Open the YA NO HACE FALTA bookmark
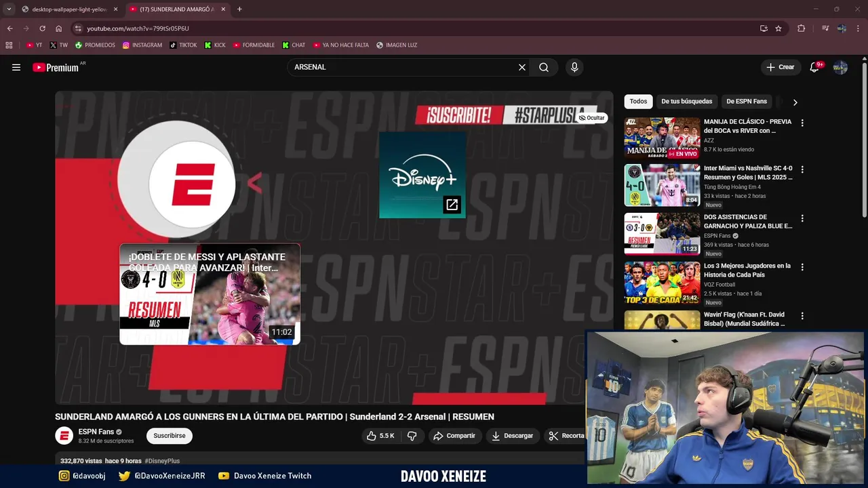The width and height of the screenshot is (868, 488). point(340,45)
